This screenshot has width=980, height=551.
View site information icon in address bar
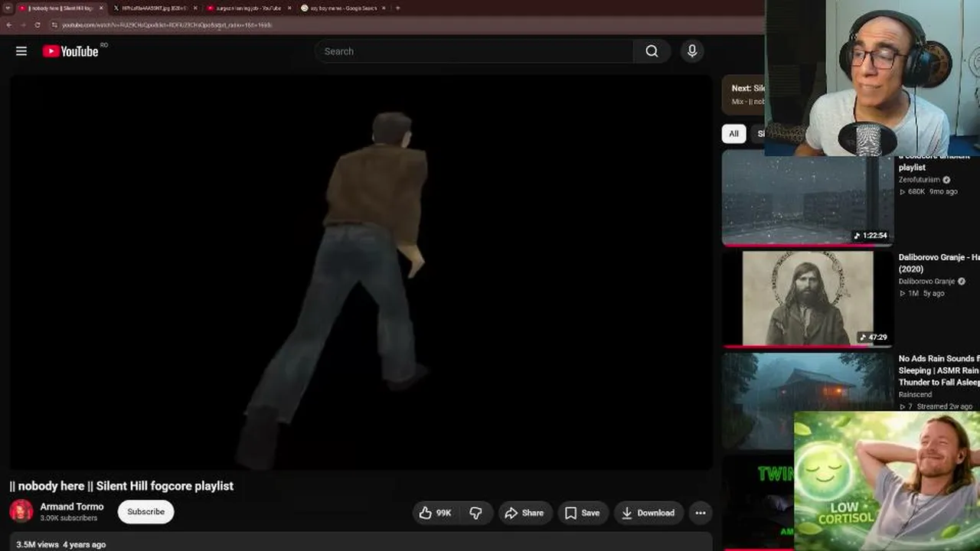coord(54,24)
